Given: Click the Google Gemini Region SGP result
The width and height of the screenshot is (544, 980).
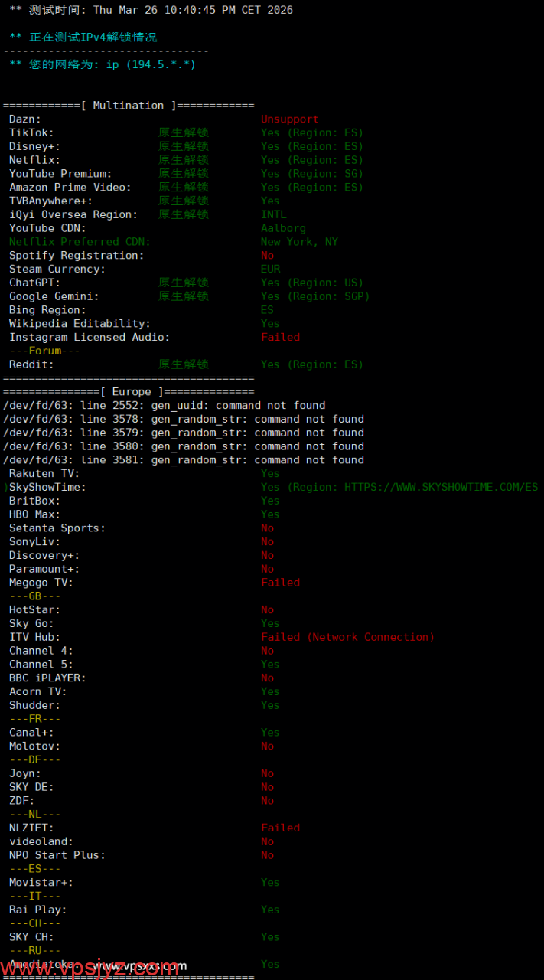Looking at the screenshot, I should (x=314, y=296).
